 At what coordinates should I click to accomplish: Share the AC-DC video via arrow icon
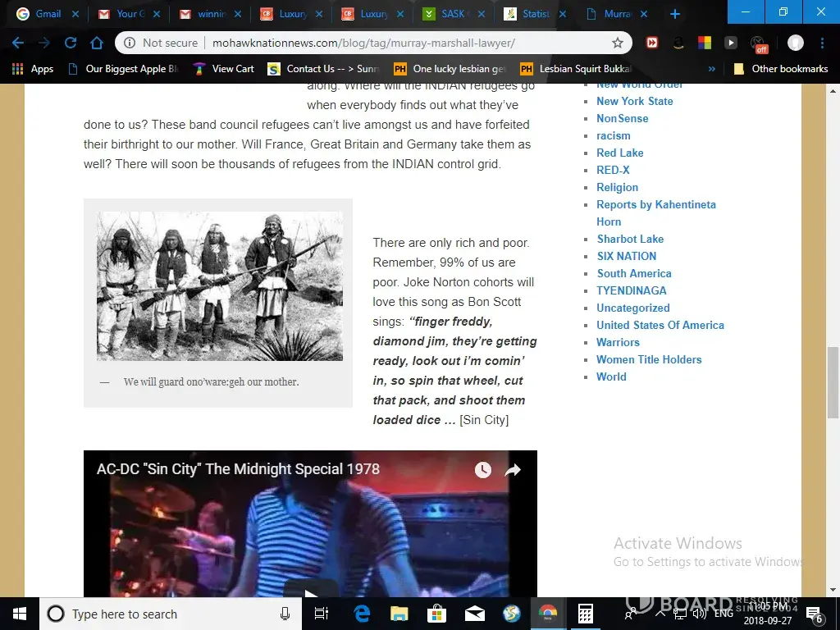point(513,469)
